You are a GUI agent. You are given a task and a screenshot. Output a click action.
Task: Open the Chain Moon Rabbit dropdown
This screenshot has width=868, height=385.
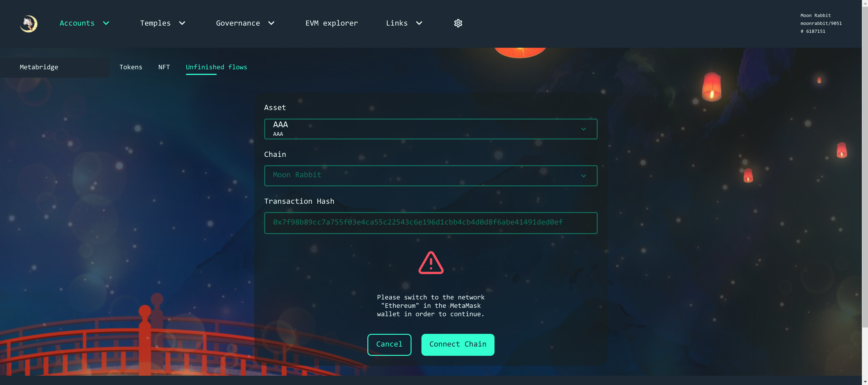click(x=431, y=176)
